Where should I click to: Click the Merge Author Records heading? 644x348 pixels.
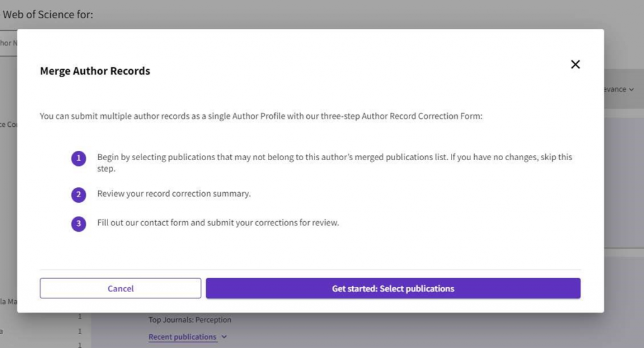click(x=95, y=71)
